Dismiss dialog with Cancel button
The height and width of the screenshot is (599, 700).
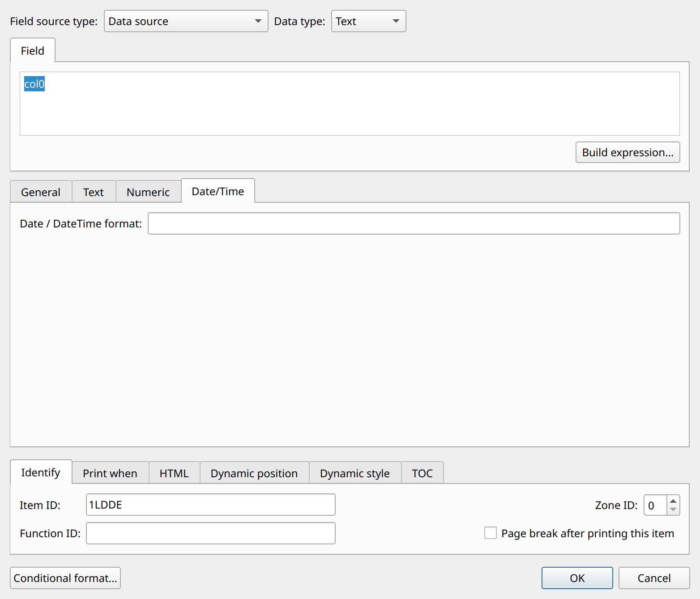[x=654, y=578]
